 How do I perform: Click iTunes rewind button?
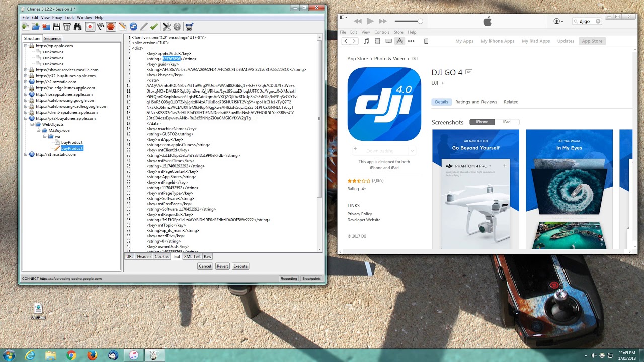358,21
